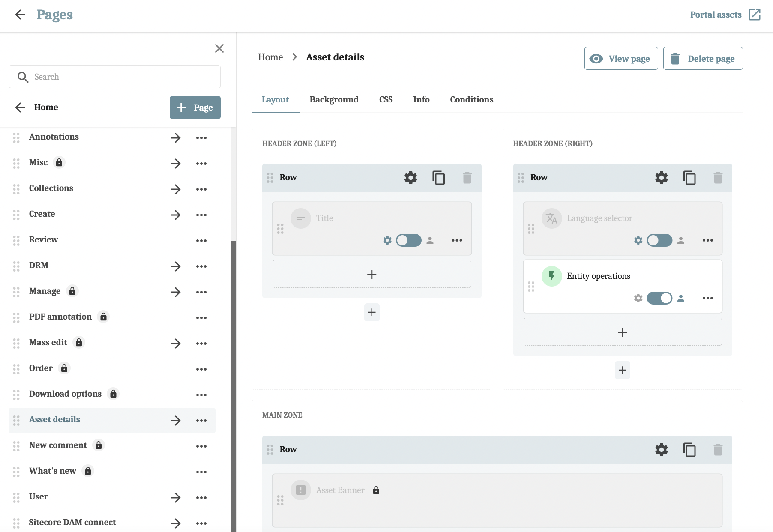Click the Search input field
This screenshot has height=532, width=773.
pos(114,77)
